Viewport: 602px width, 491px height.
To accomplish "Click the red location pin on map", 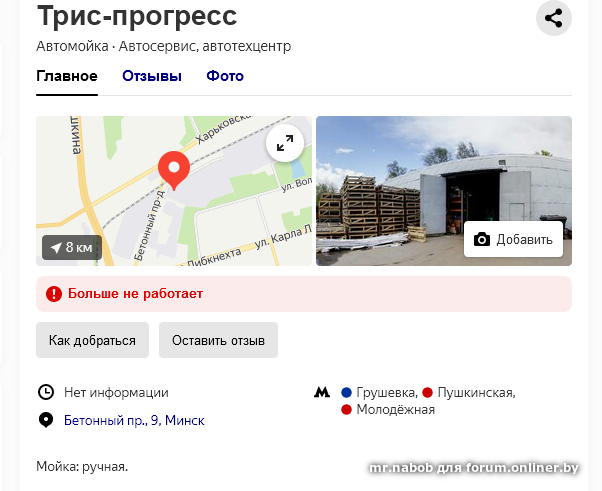I will pos(174,170).
